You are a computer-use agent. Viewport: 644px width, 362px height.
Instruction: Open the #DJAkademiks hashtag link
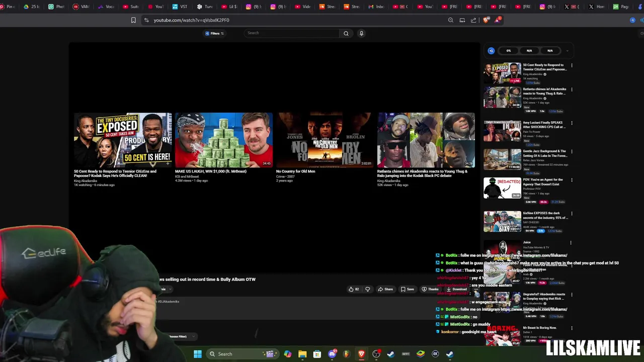point(169,302)
